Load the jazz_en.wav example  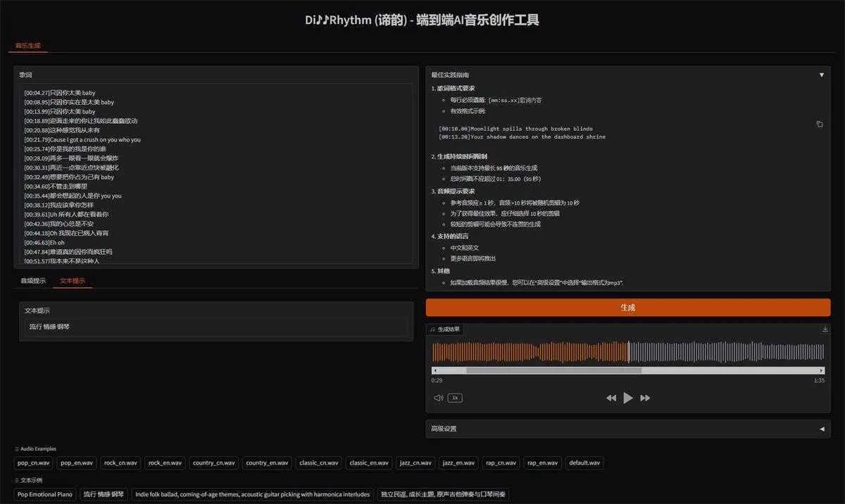point(458,462)
